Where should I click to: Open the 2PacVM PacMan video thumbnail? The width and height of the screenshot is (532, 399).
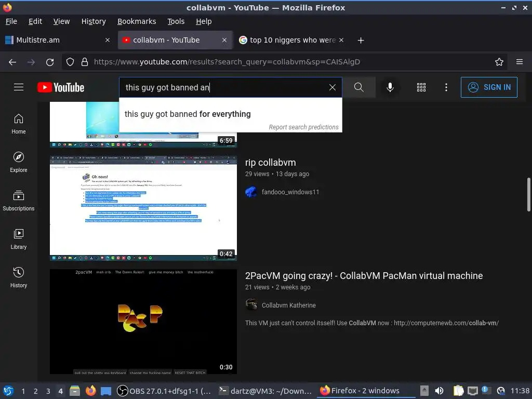(143, 321)
